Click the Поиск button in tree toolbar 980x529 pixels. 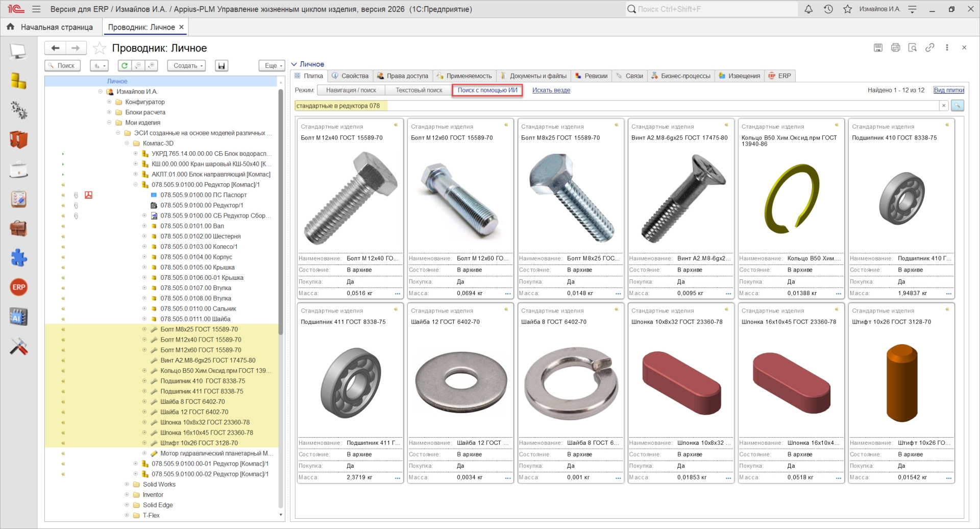pos(62,65)
